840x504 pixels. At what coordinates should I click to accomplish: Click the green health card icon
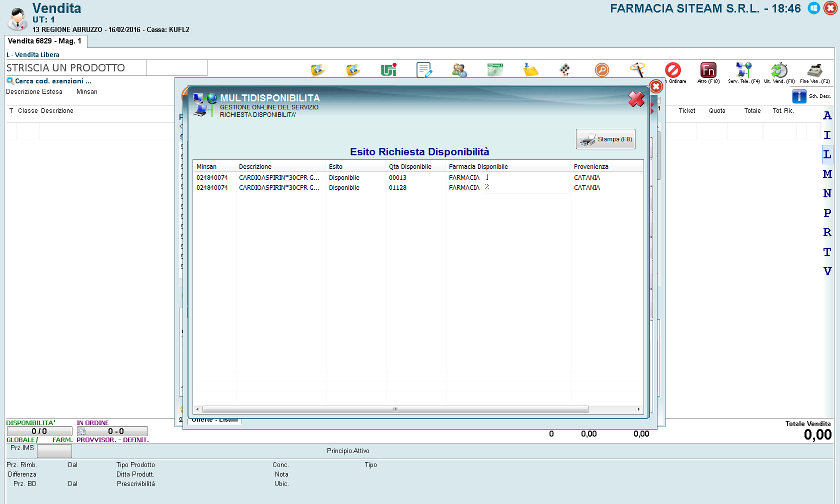coord(495,70)
